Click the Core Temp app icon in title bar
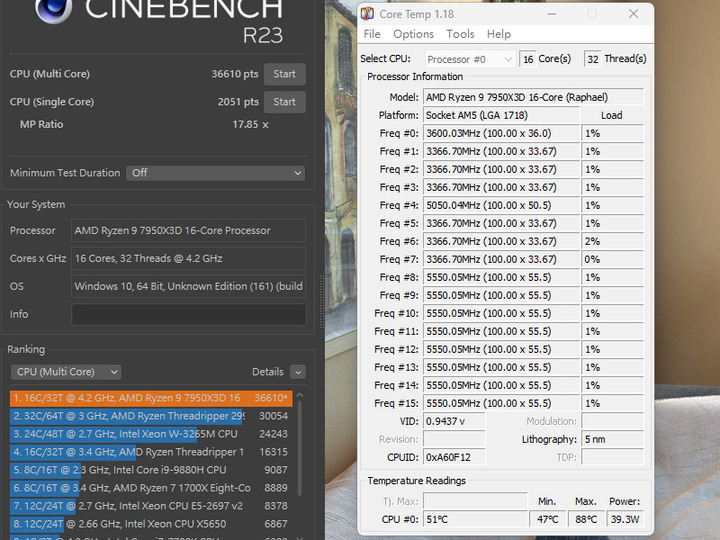 [367, 14]
